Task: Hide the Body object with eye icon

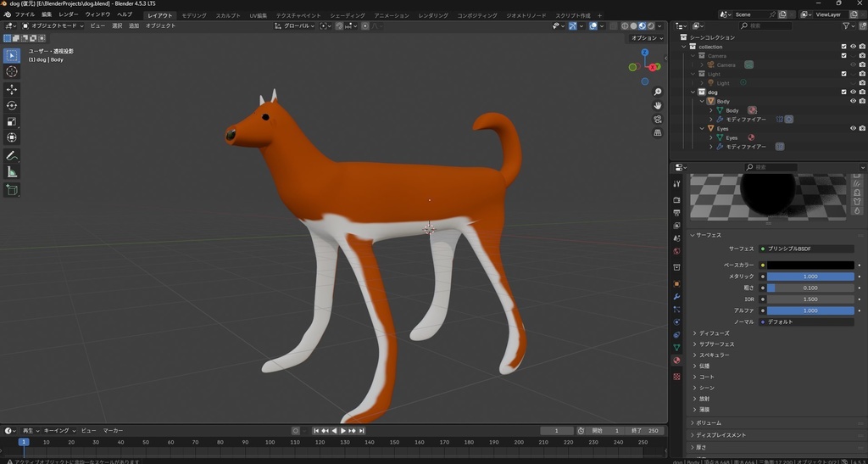Action: point(853,101)
